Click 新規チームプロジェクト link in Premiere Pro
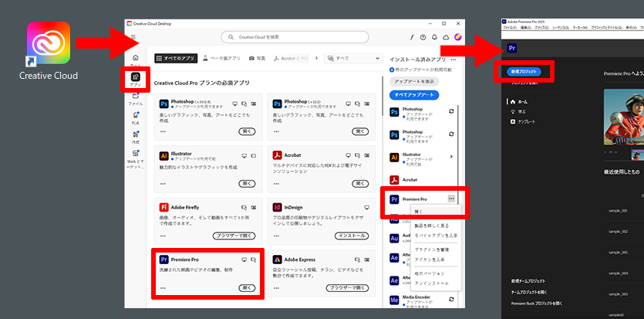Screen dimensions: 644x319 (528, 281)
